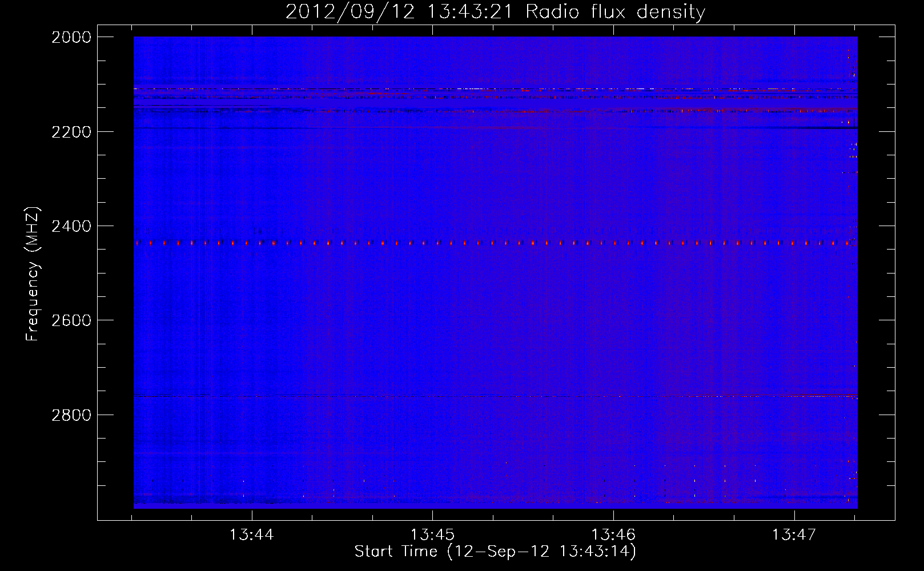Screen dimensions: 924x571
Task: Click the 'Start Time (12-Sep-12 13:43:14)' x-axis label
Action: coord(495,552)
